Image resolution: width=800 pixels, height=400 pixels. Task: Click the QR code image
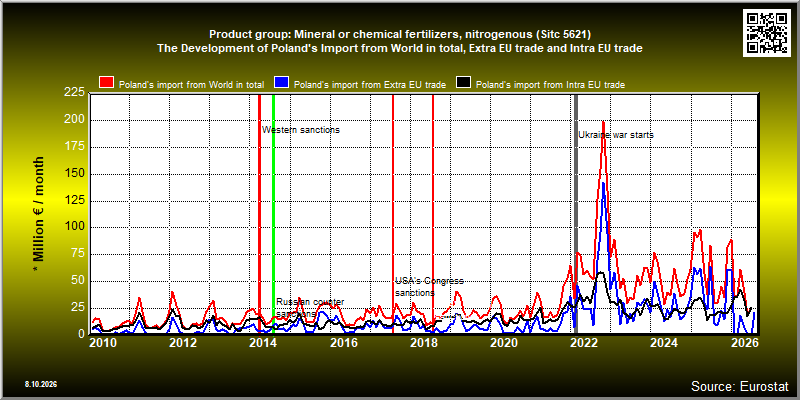(768, 32)
